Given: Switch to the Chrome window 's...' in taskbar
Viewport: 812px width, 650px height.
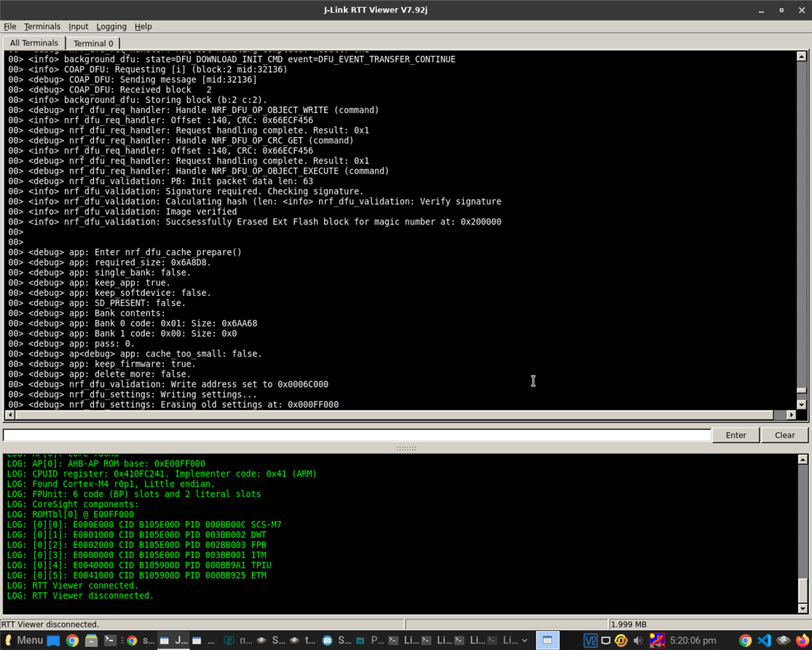Looking at the screenshot, I should (x=141, y=641).
